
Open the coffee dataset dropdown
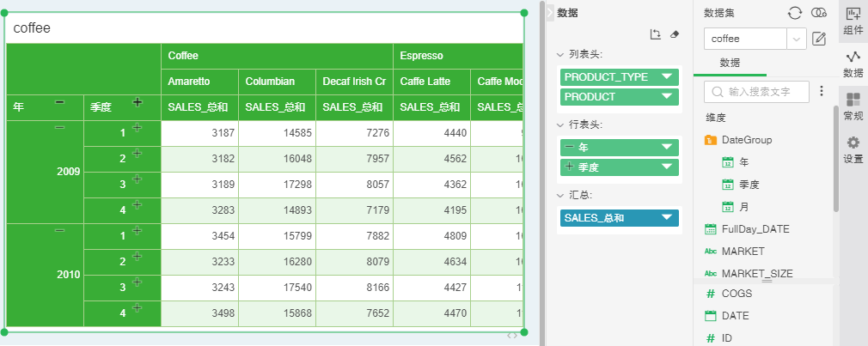797,39
